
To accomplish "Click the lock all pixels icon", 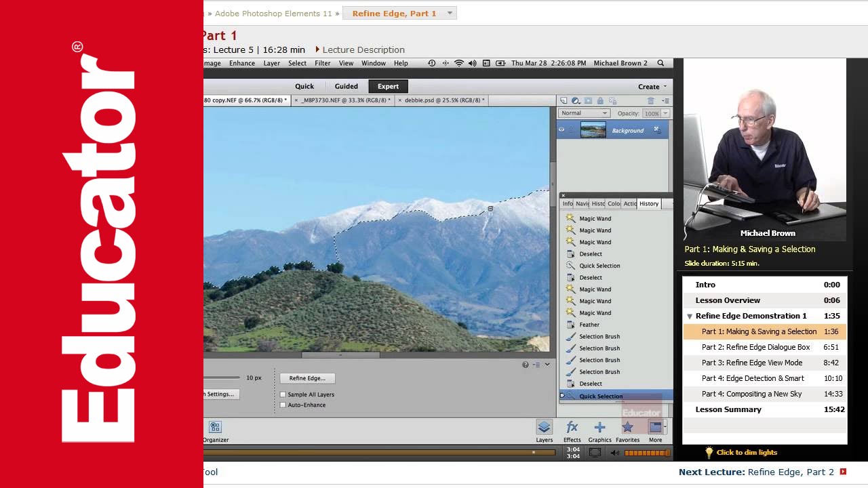I will tap(600, 101).
